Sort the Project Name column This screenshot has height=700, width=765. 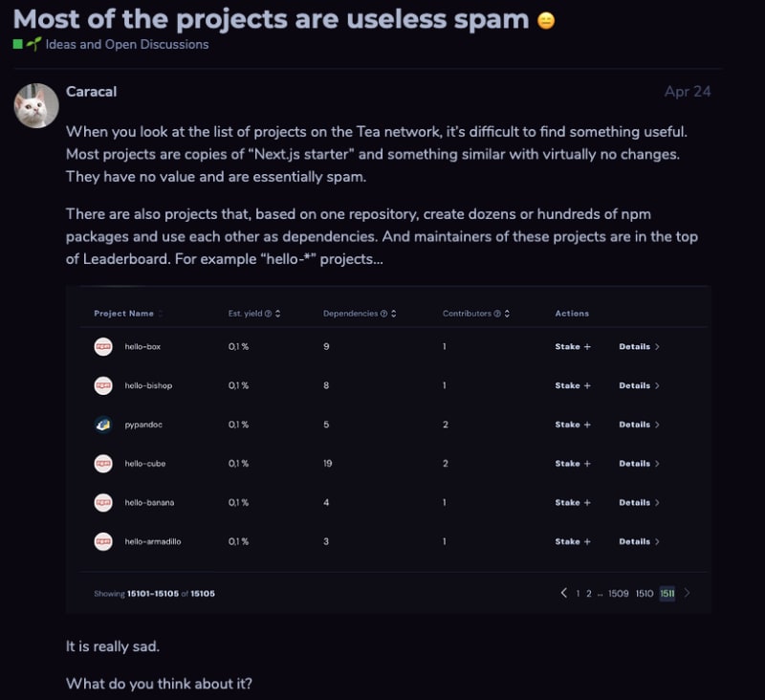(159, 313)
